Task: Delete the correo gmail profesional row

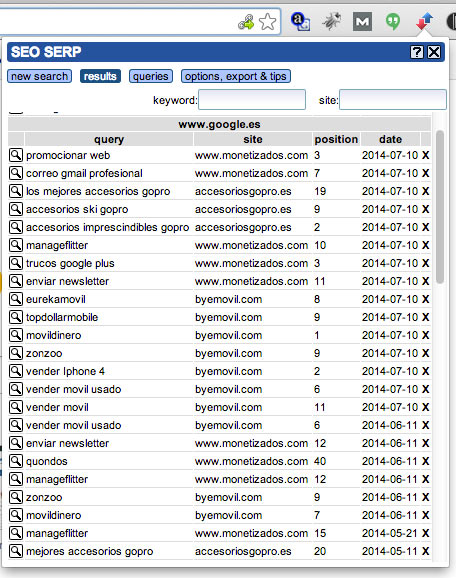Action: 425,173
